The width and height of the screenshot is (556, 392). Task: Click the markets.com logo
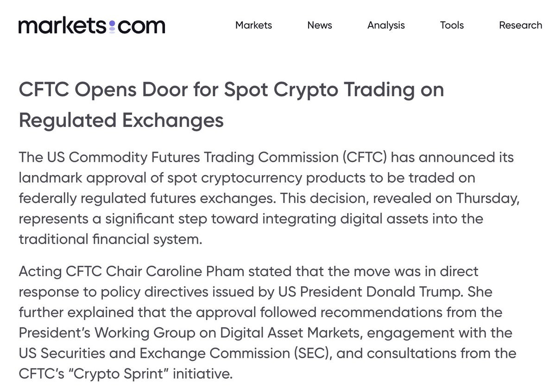(92, 25)
